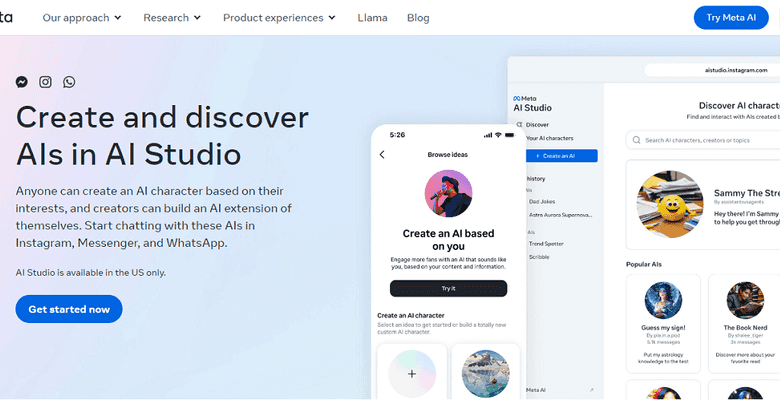Screen dimensions: 780x400
Task: Click the external arrow icon beside Meta AI
Action: 591,390
